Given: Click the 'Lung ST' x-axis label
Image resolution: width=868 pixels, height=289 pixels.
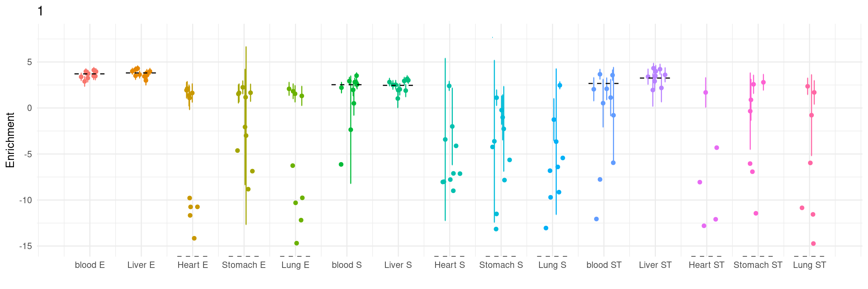Looking at the screenshot, I should pos(810,265).
